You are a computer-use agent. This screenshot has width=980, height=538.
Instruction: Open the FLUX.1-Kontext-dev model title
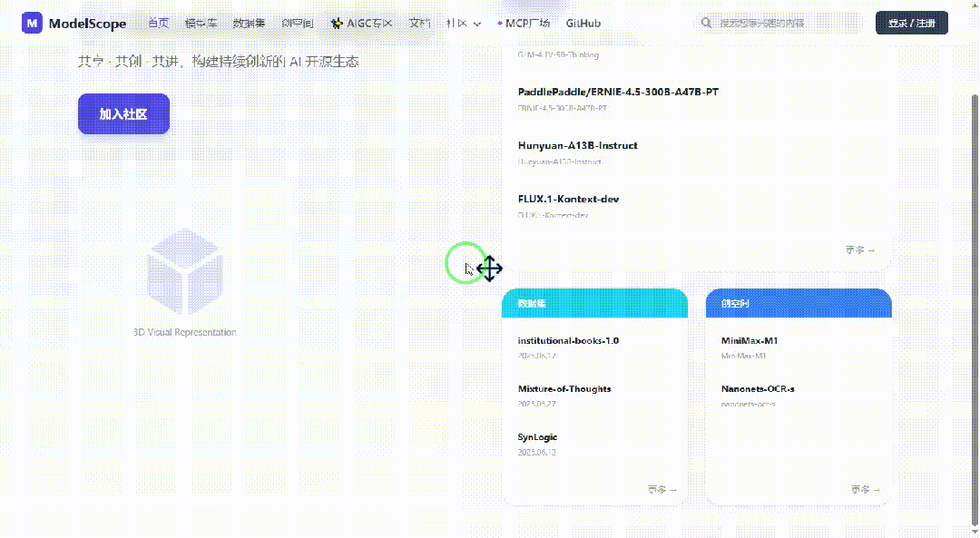pyautogui.click(x=568, y=200)
